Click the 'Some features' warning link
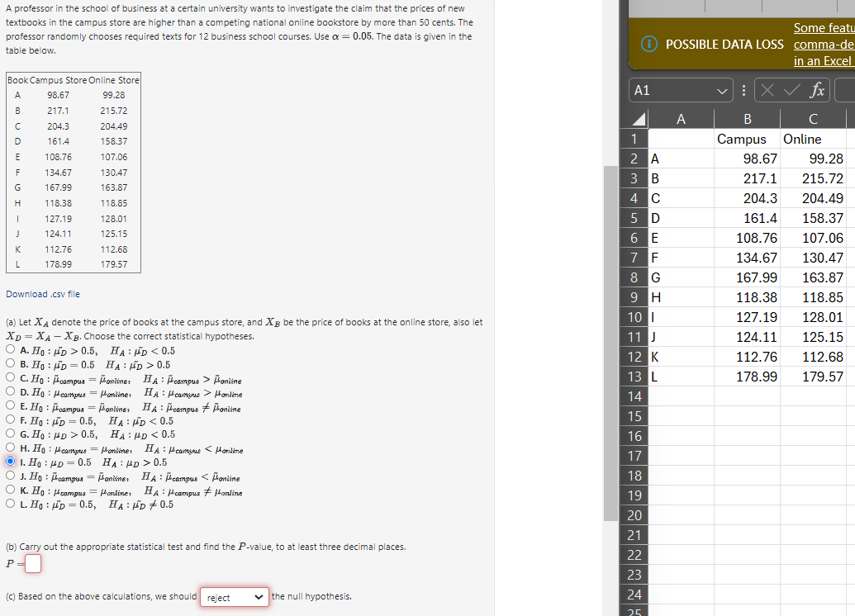Image resolution: width=855 pixels, height=616 pixels. pos(821,27)
